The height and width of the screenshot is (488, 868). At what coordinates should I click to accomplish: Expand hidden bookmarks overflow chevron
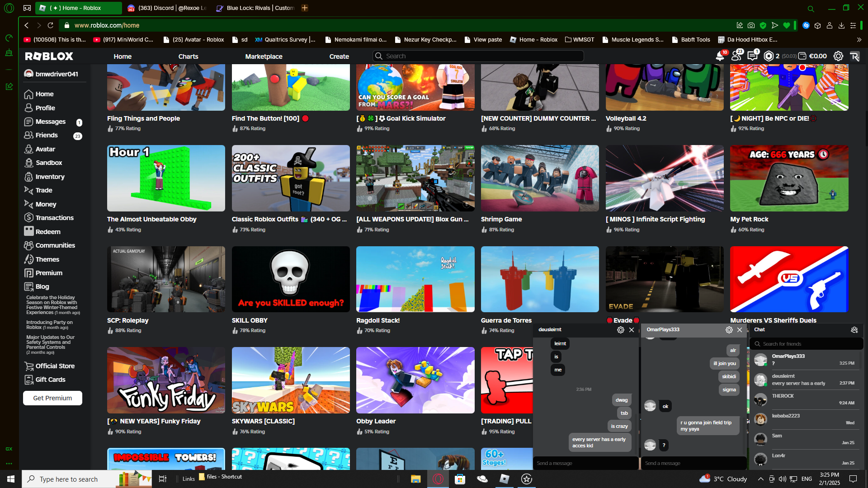pos(859,40)
